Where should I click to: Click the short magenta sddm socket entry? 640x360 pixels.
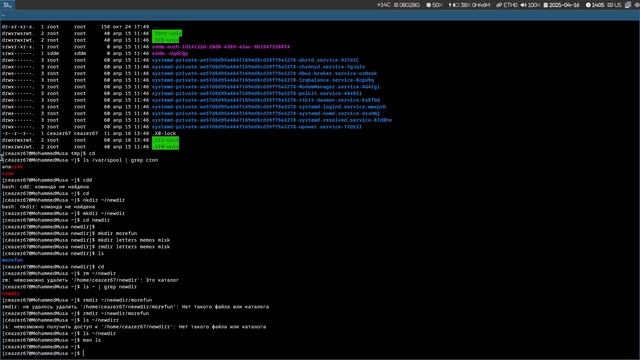click(x=170, y=53)
